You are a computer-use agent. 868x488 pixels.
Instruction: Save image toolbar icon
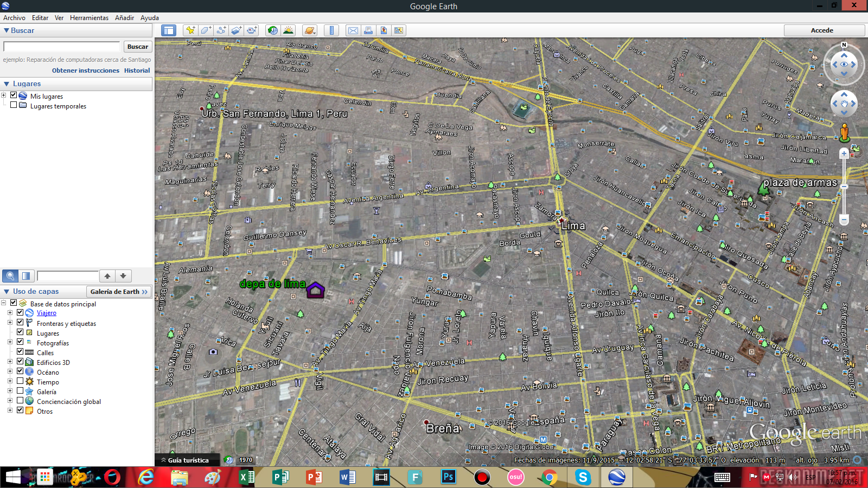pyautogui.click(x=384, y=30)
